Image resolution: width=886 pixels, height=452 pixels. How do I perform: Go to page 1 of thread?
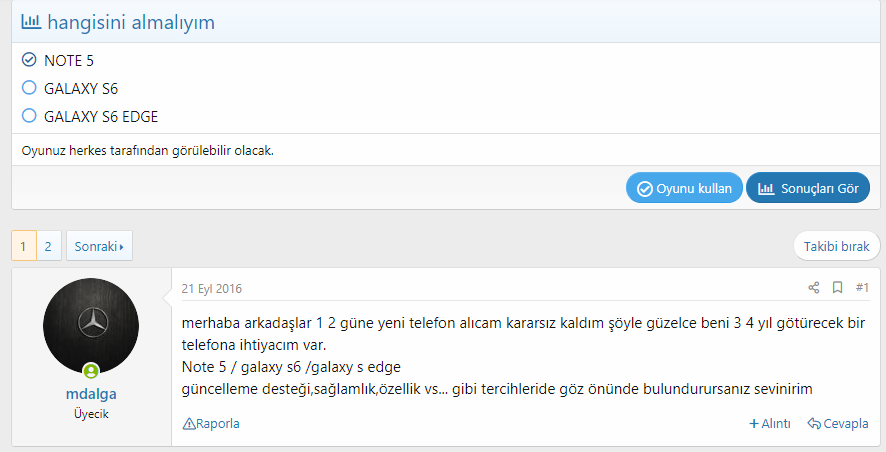click(x=24, y=246)
